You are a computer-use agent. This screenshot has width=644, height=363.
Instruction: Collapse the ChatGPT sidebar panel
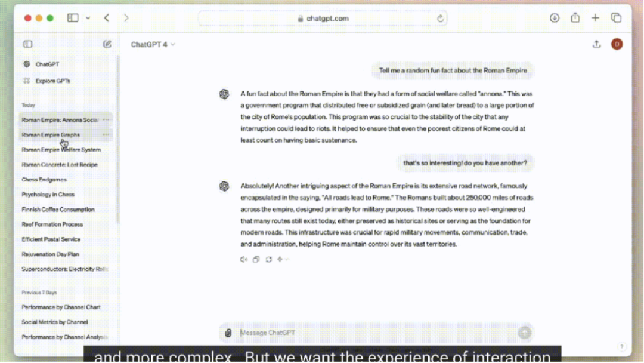coord(28,44)
